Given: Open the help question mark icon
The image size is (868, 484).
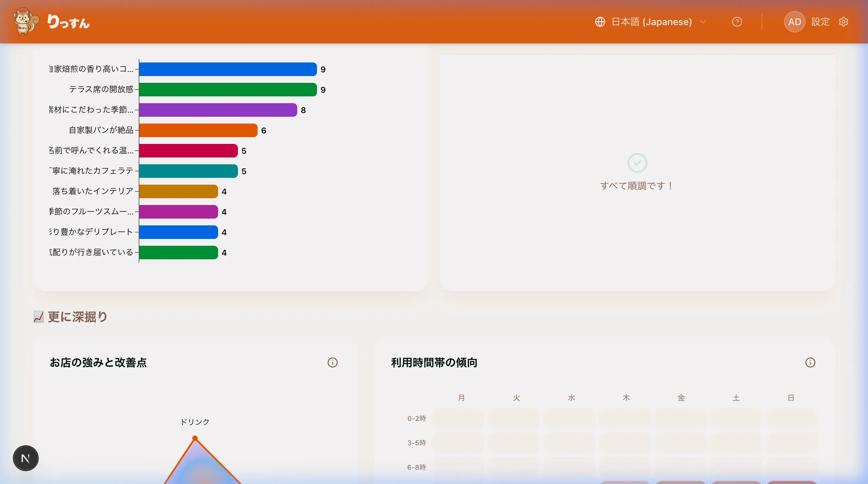Looking at the screenshot, I should (x=737, y=22).
